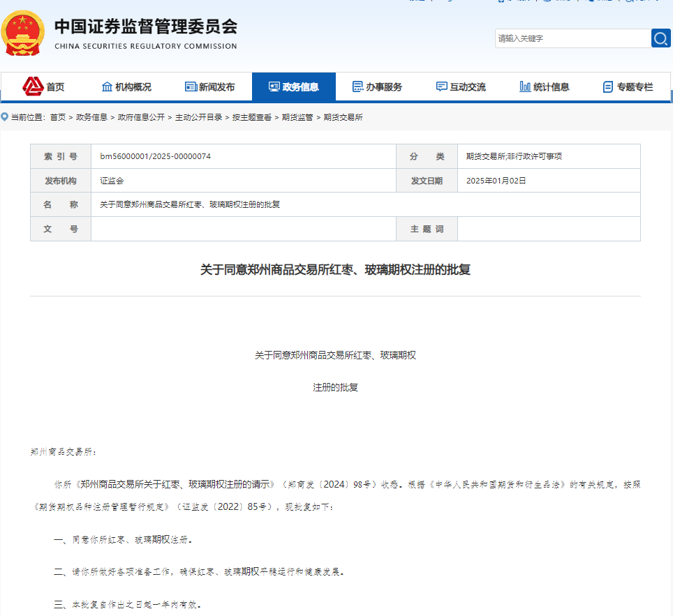673x616 pixels.
Task: Click the CSRC national emblem logo
Action: [x=24, y=33]
